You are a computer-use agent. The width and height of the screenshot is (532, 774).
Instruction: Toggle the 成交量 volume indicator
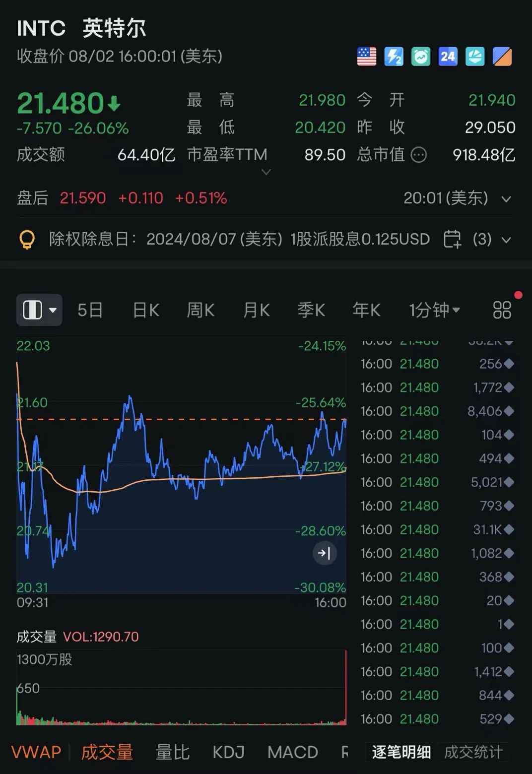(x=107, y=752)
